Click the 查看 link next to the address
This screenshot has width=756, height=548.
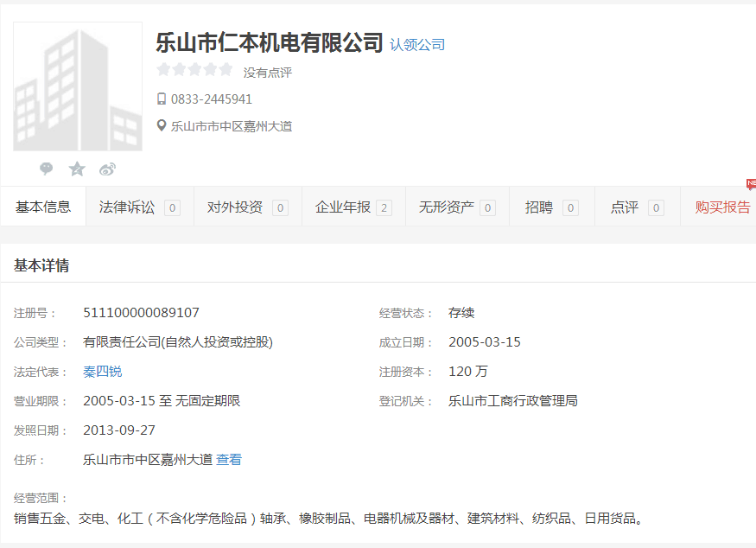tap(229, 460)
